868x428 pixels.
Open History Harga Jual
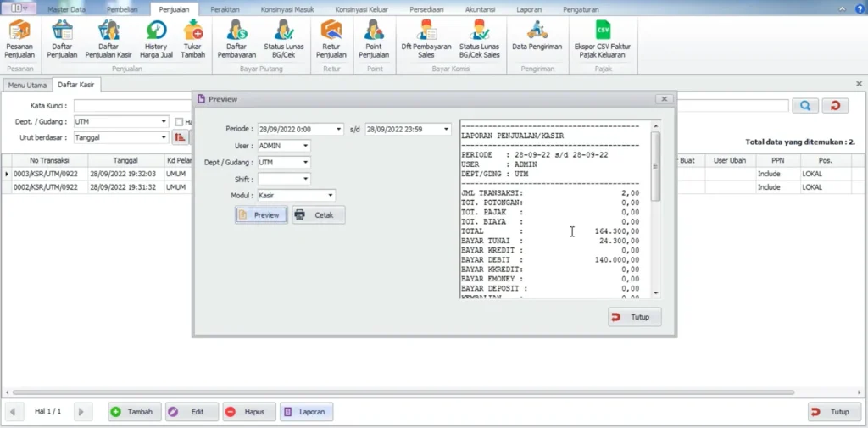pos(156,38)
